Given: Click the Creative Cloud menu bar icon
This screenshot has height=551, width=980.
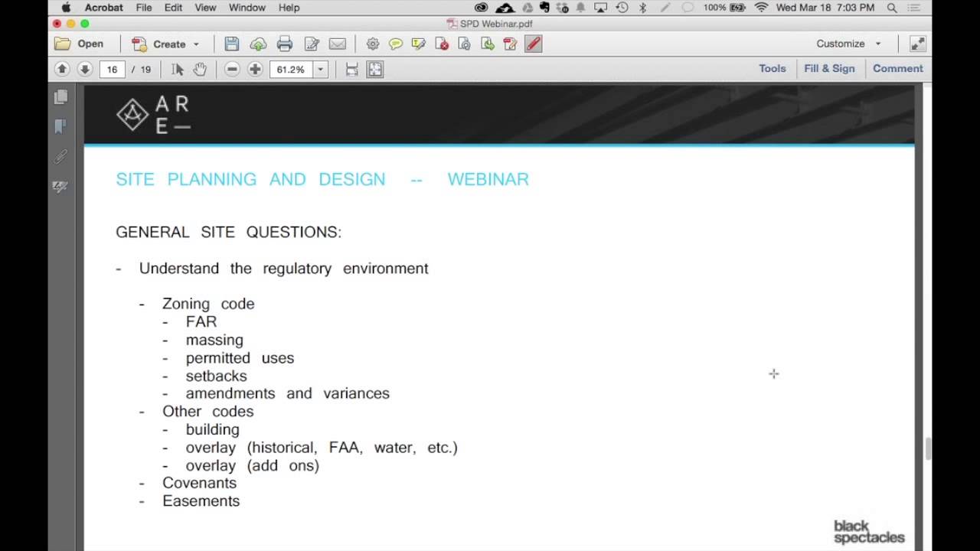Looking at the screenshot, I should tap(481, 8).
